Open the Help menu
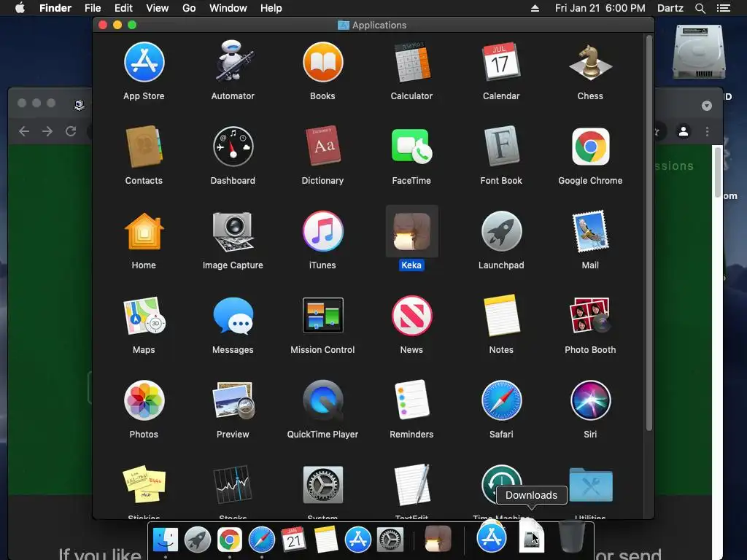 point(271,8)
